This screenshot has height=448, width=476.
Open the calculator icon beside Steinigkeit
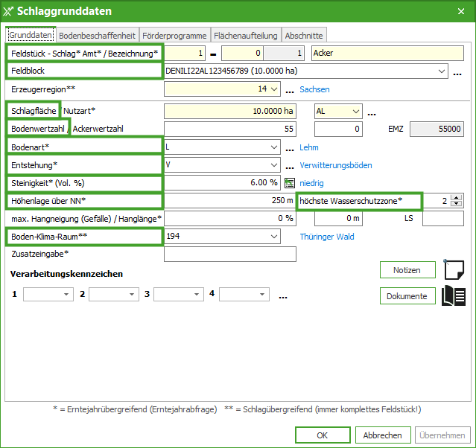point(290,183)
